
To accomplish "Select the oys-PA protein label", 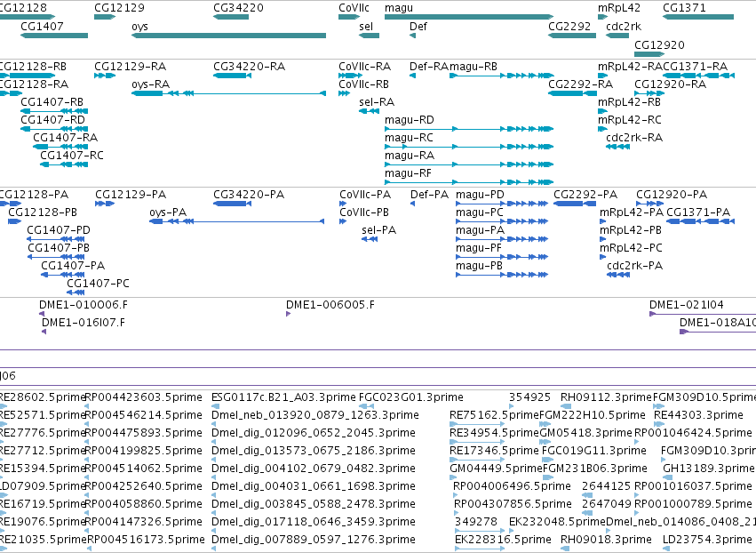I will point(168,212).
